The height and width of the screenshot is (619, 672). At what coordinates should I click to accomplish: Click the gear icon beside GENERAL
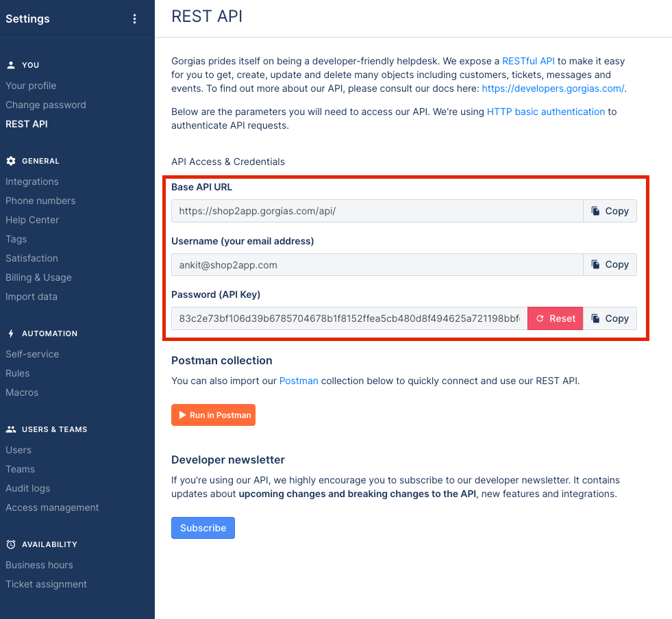[x=11, y=161]
